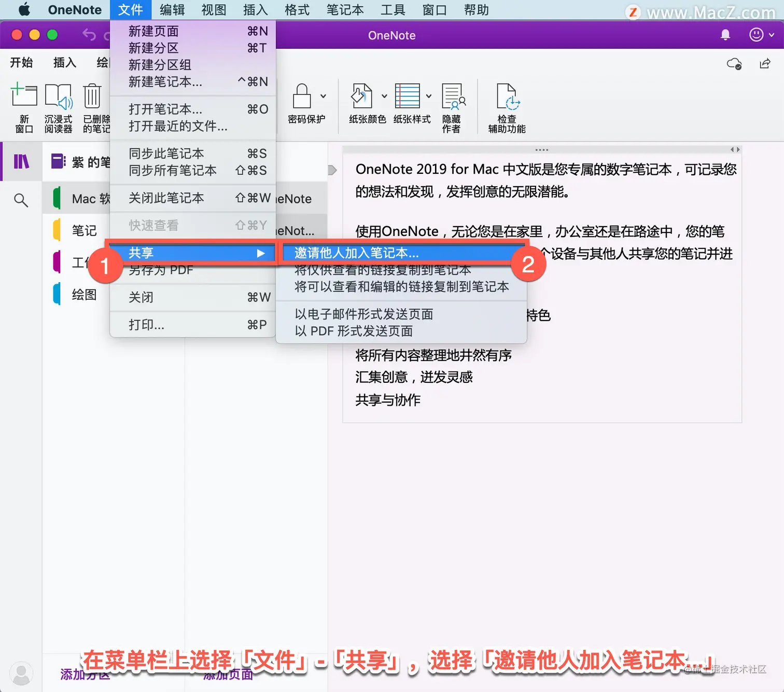Choose 关闭 in the 文件 menu

[193, 297]
